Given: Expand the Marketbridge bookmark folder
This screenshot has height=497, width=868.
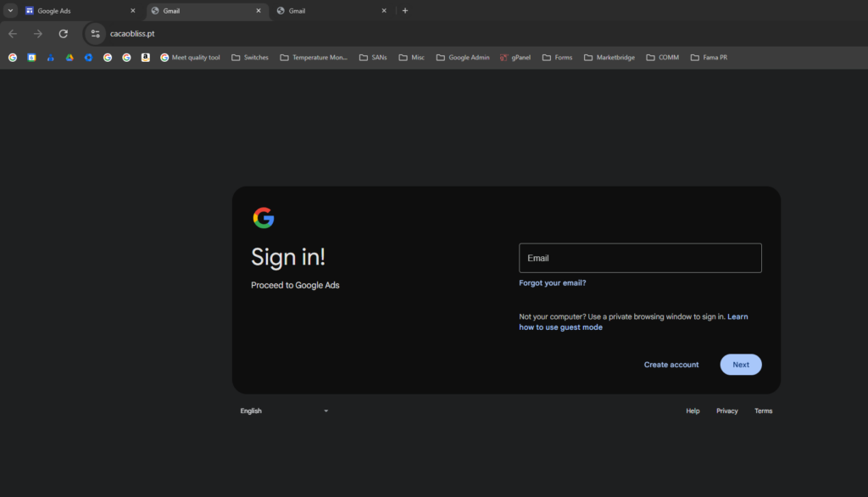Looking at the screenshot, I should click(609, 58).
